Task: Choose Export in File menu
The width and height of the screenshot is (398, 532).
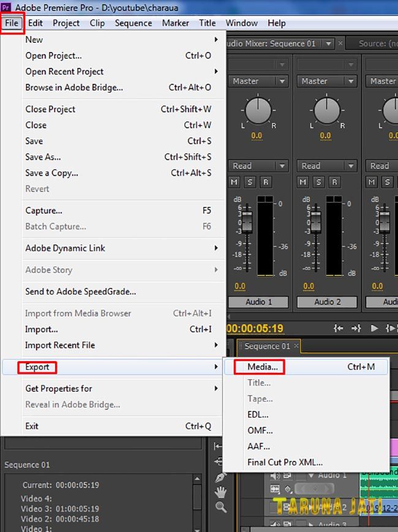Action: point(112,367)
